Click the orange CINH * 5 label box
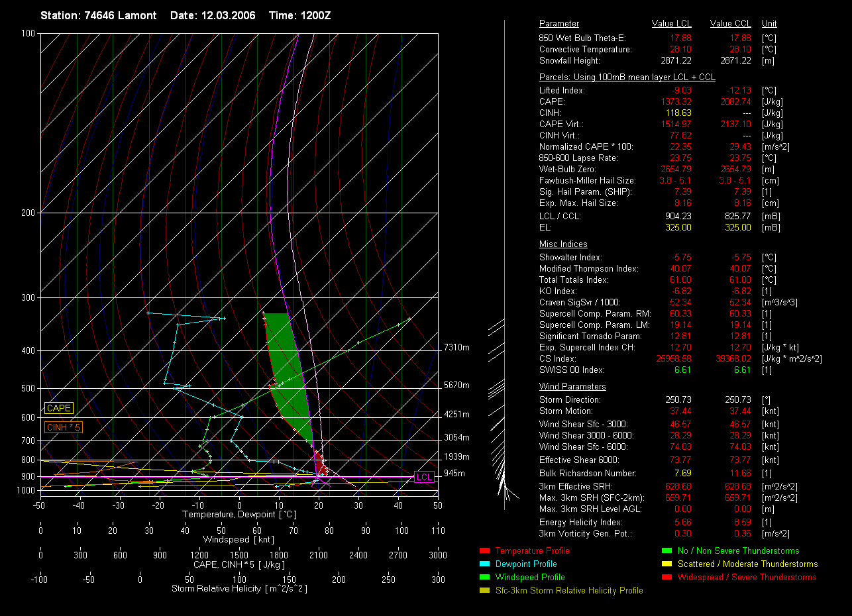Image resolution: width=852 pixels, height=616 pixels. point(63,428)
